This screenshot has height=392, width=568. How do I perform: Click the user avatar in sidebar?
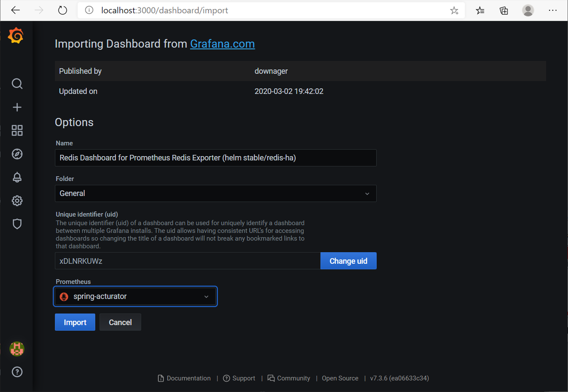pos(17,349)
